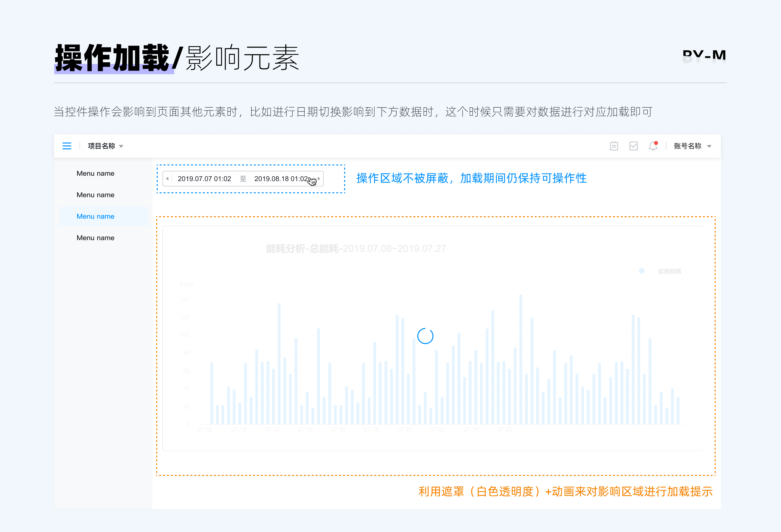
Task: Click the kWh axis unit label
Action: click(186, 285)
